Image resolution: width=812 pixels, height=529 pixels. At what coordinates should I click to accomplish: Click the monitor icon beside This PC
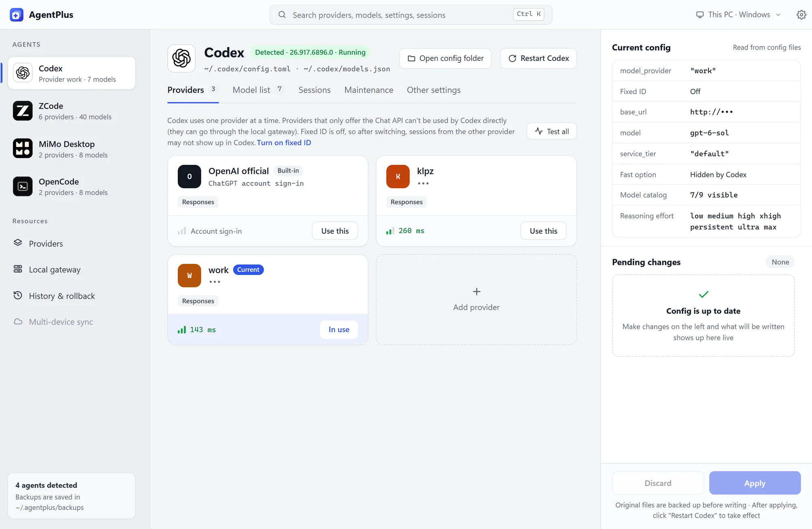(x=700, y=15)
